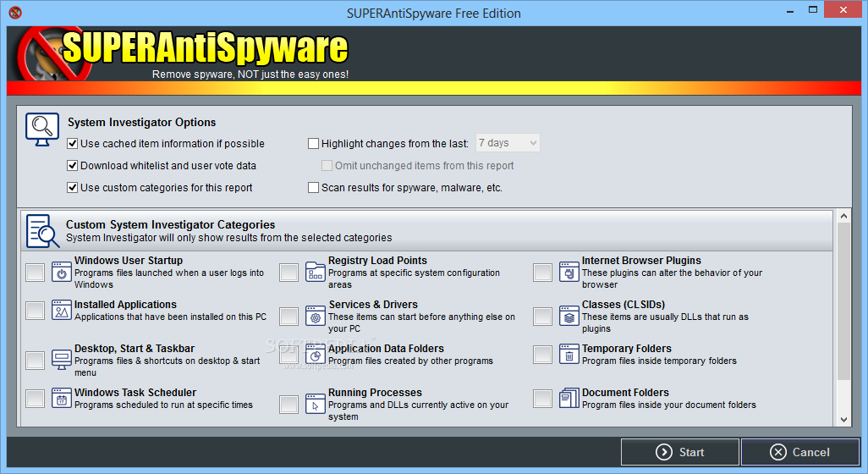Click the Installed Applications category icon
Screen dimensions: 868x474
[x=62, y=310]
